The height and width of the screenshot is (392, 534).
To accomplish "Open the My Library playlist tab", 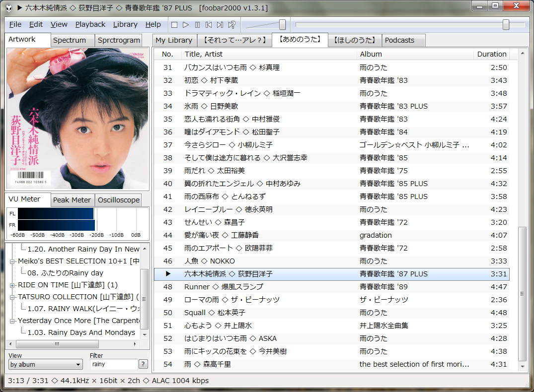I will click(x=174, y=40).
